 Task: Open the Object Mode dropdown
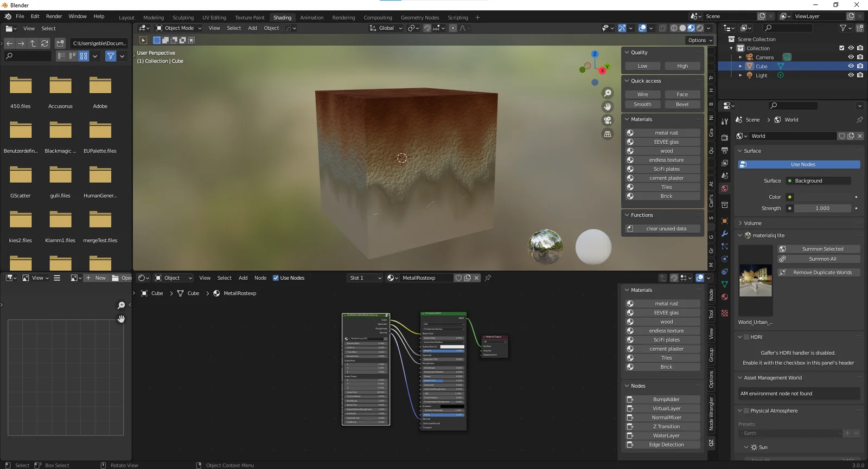[179, 28]
